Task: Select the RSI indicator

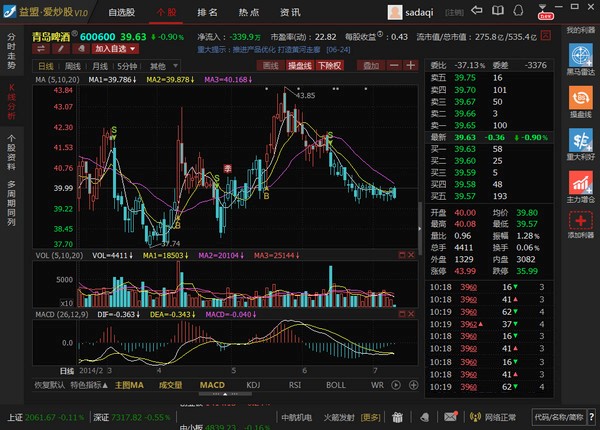Action: (x=295, y=385)
